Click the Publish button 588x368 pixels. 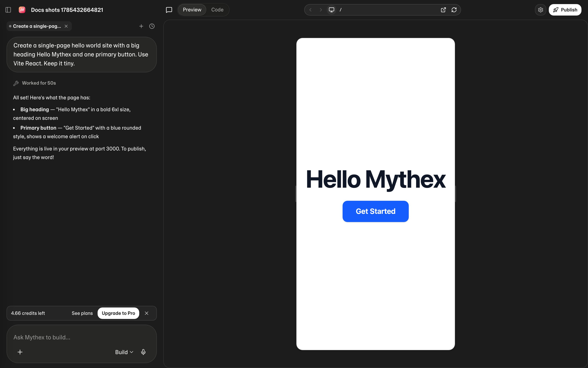[x=565, y=10]
